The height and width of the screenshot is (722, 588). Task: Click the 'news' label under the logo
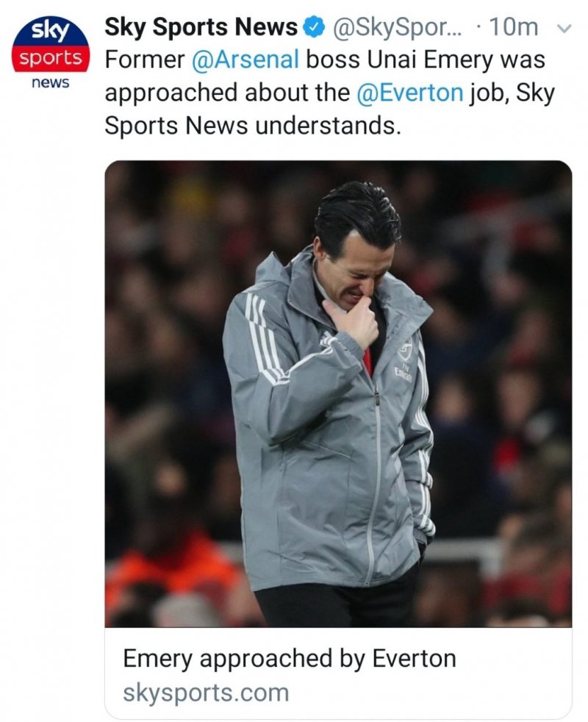[50, 82]
